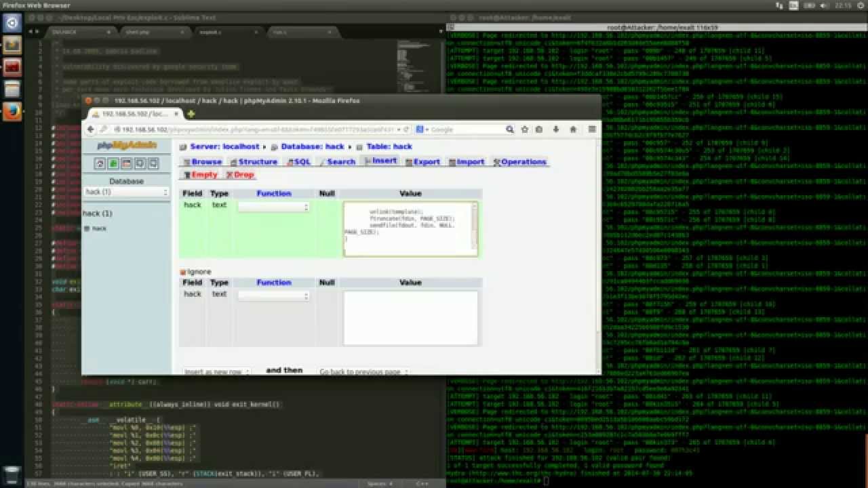Open the Firefox hamburger menu

click(592, 129)
